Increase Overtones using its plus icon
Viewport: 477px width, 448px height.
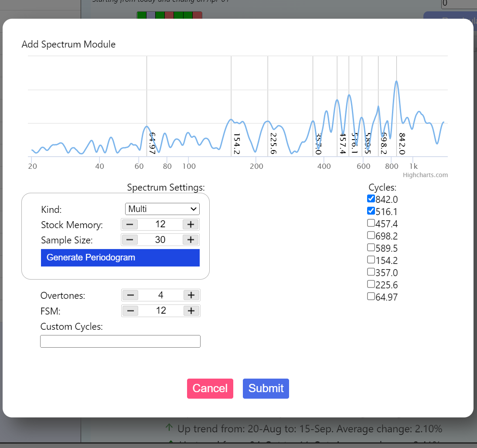pos(191,295)
